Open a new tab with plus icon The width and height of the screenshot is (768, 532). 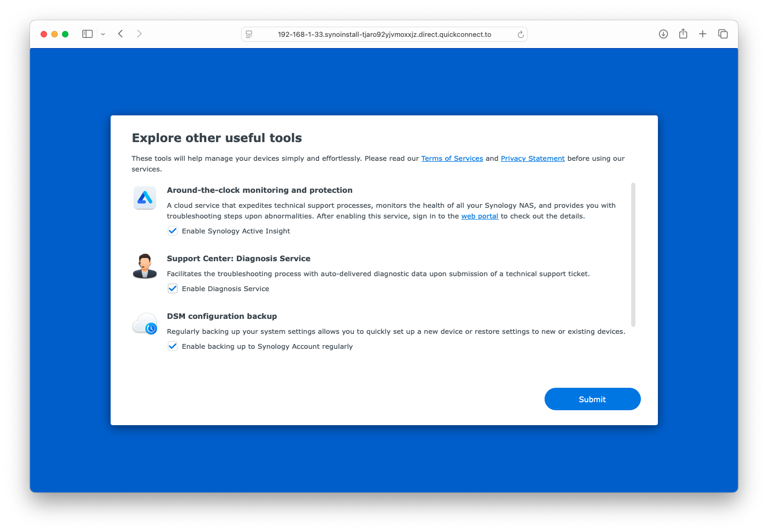tap(703, 34)
